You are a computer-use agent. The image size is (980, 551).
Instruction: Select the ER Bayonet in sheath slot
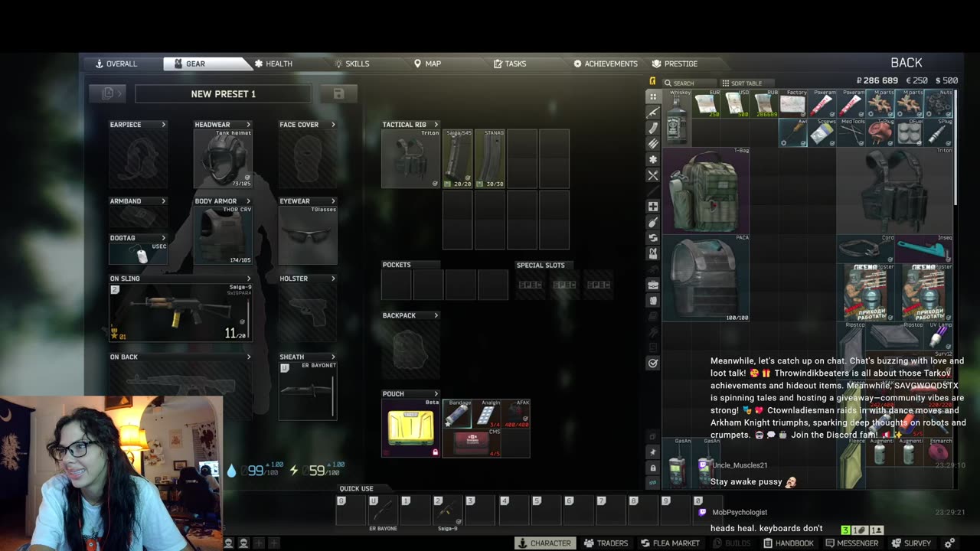click(x=308, y=390)
